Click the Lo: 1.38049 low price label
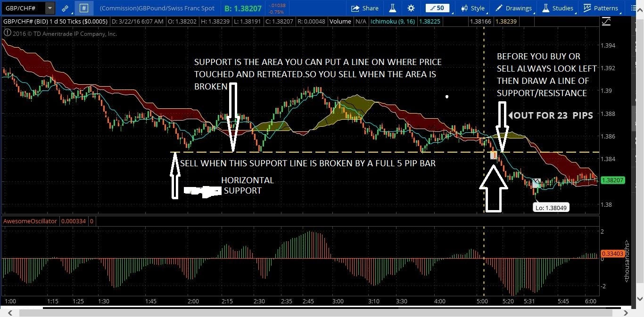 coord(552,207)
